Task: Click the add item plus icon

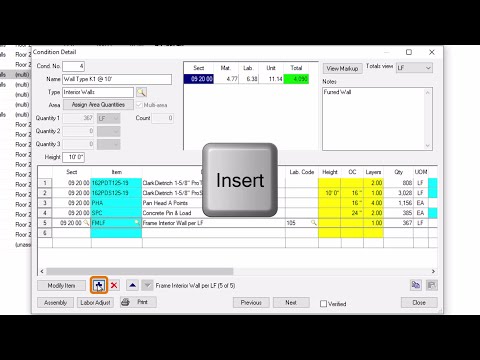Action: click(x=99, y=285)
